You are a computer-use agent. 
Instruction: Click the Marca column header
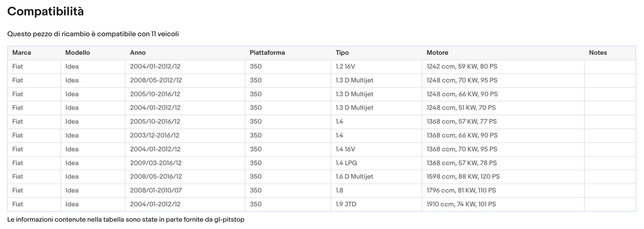(22, 53)
